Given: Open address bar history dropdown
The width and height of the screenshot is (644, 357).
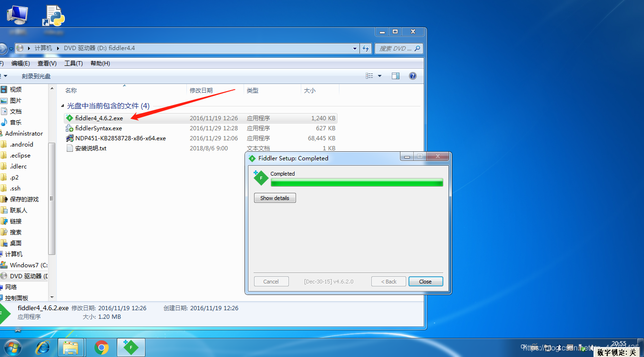Looking at the screenshot, I should pos(355,48).
